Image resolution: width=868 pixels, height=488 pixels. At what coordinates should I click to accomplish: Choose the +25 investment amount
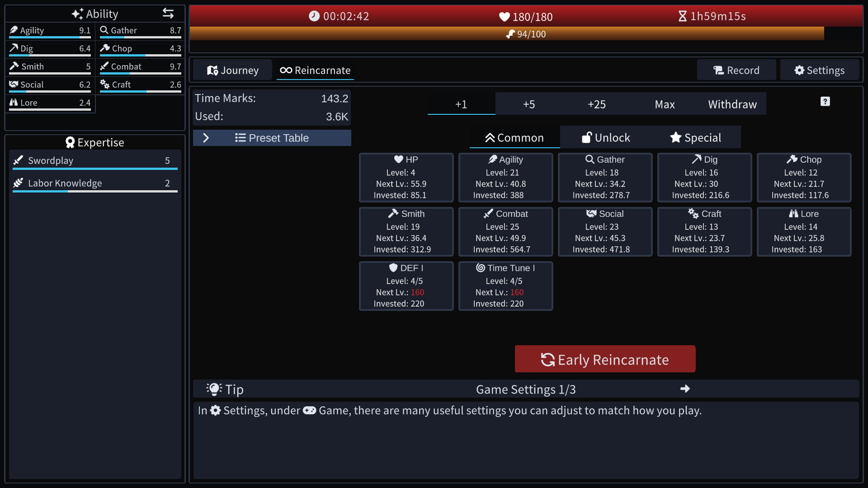pos(597,104)
